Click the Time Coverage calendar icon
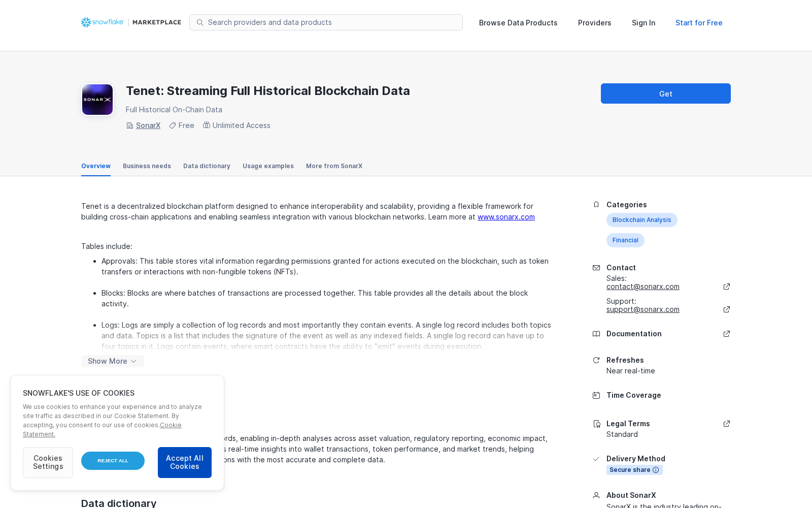Viewport: 812px width, 508px height. click(596, 395)
